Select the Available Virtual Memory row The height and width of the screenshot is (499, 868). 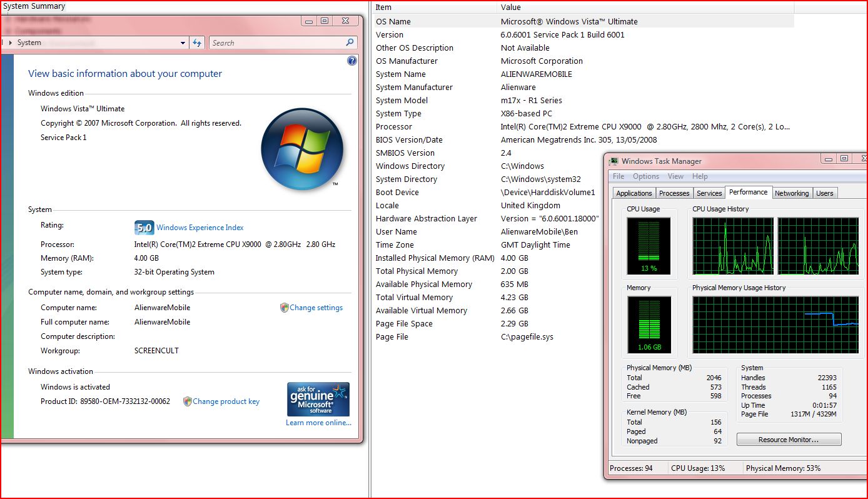point(488,310)
